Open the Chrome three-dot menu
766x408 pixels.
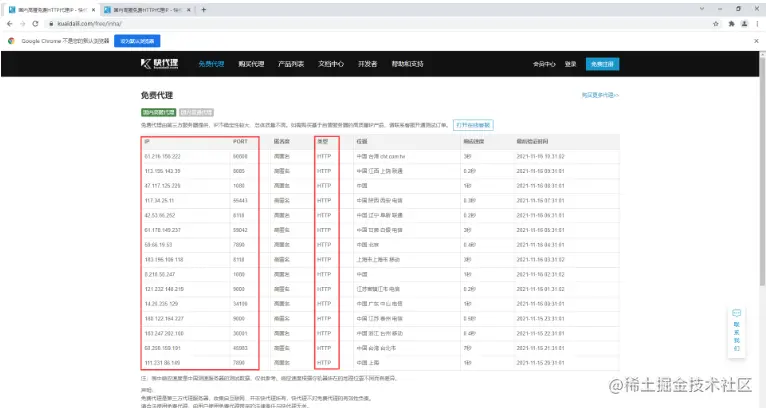point(757,23)
